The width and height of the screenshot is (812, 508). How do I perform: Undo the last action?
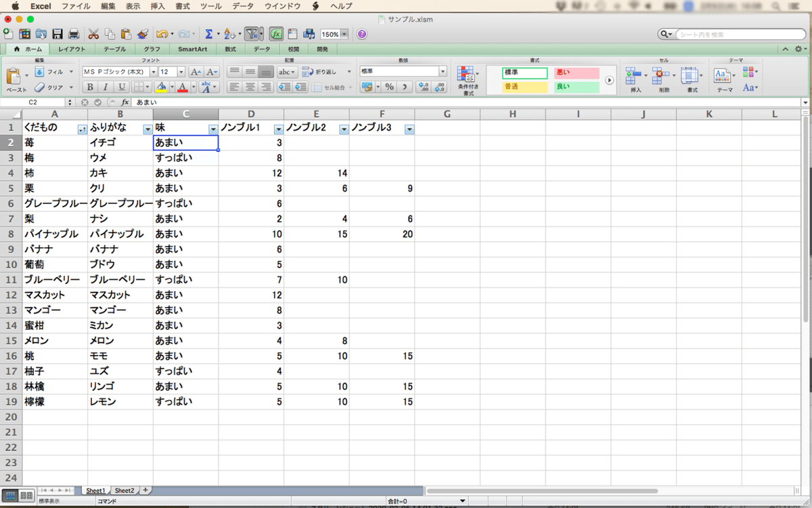[x=162, y=33]
